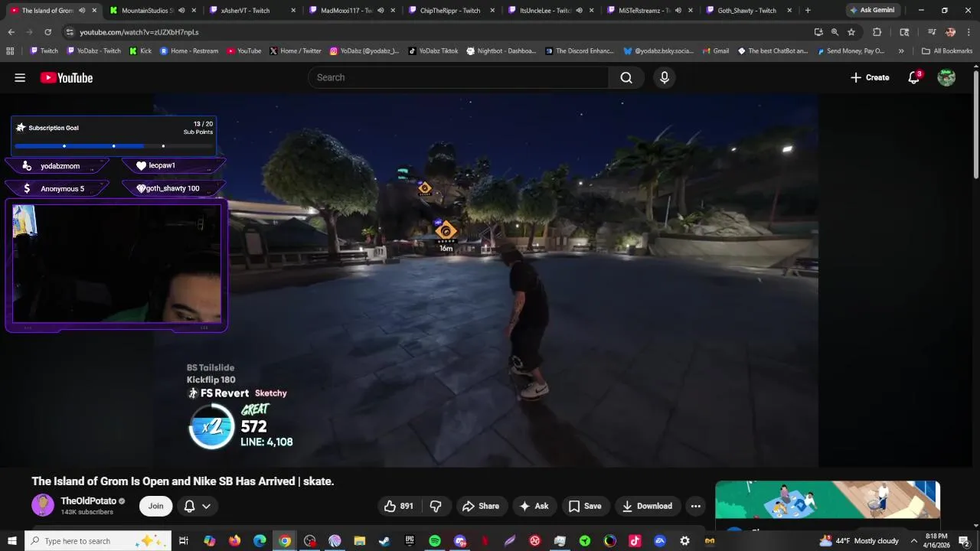Open the Kick bookmark
This screenshot has height=551, width=980.
[140, 51]
